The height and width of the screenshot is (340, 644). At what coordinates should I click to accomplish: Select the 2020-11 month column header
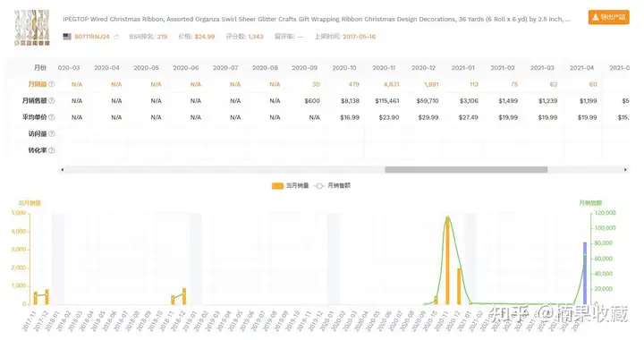(x=384, y=68)
